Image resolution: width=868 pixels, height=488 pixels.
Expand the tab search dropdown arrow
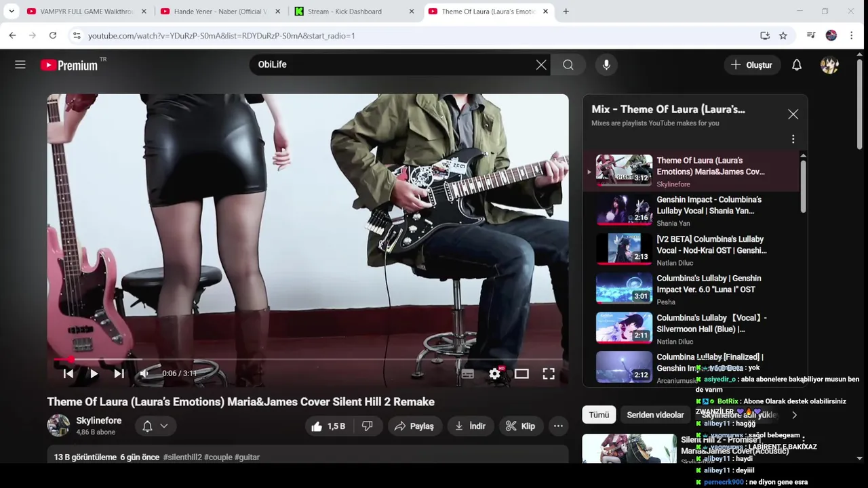tap(12, 12)
